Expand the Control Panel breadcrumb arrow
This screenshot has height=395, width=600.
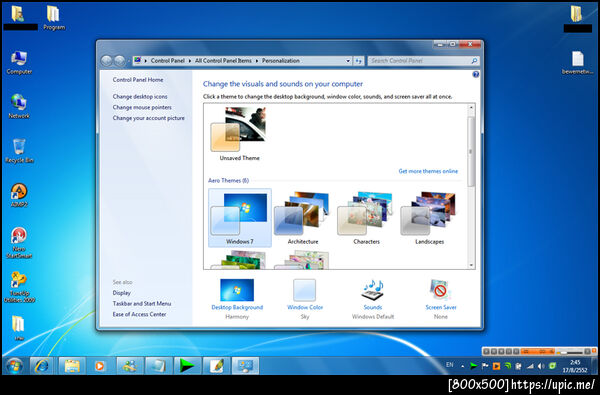point(190,61)
